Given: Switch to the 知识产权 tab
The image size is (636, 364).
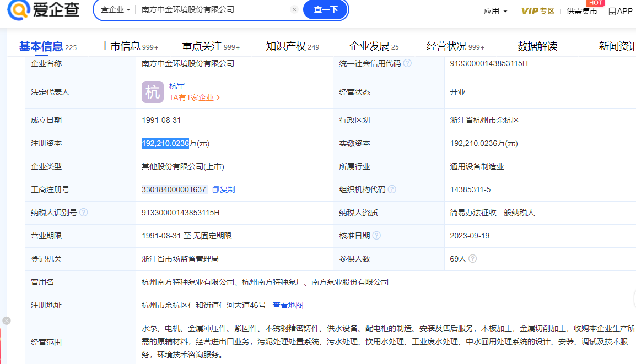Looking at the screenshot, I should [x=293, y=46].
